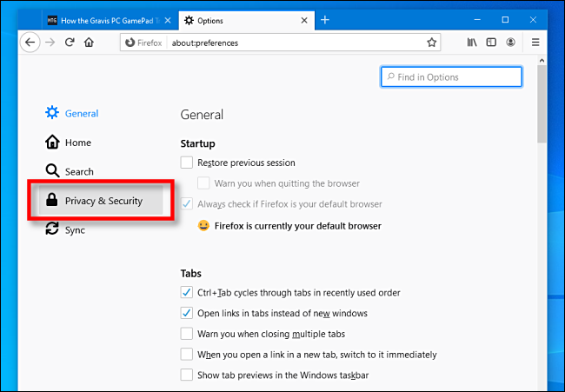Go to the Search settings panel
The width and height of the screenshot is (565, 392).
point(78,172)
